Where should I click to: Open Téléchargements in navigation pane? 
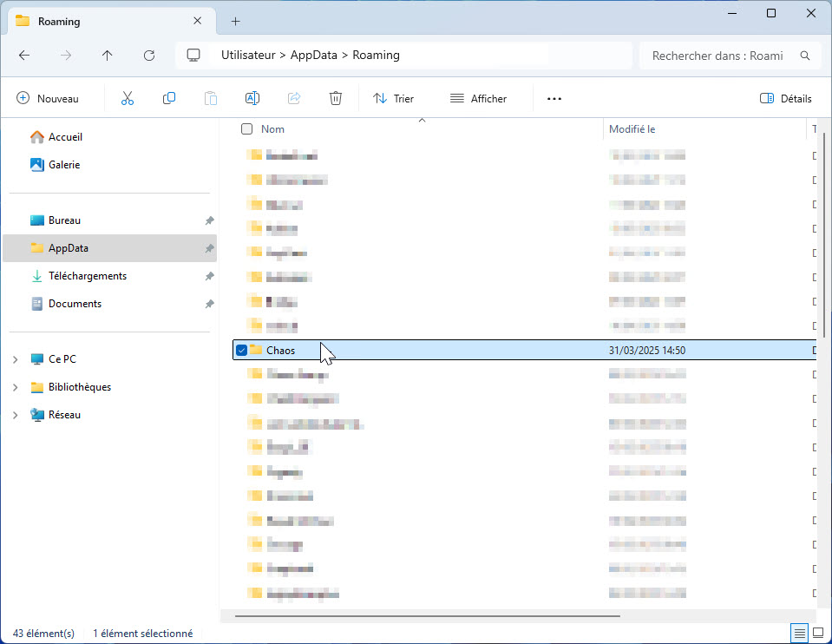click(88, 276)
